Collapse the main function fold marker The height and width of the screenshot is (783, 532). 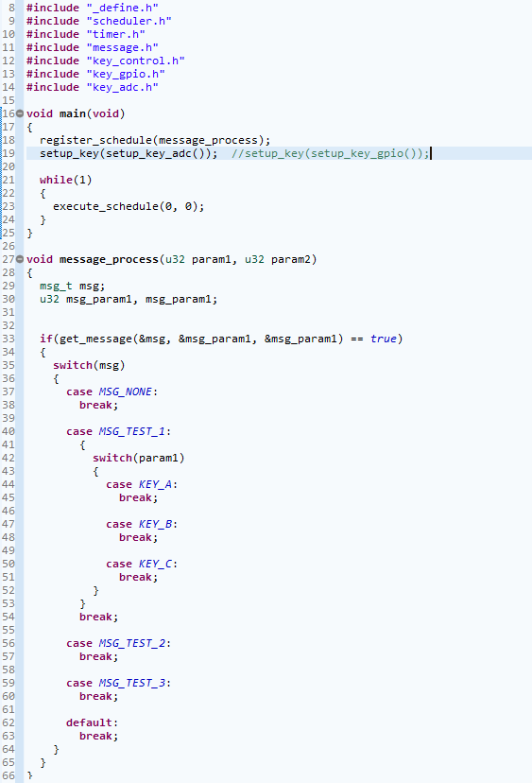click(x=20, y=113)
